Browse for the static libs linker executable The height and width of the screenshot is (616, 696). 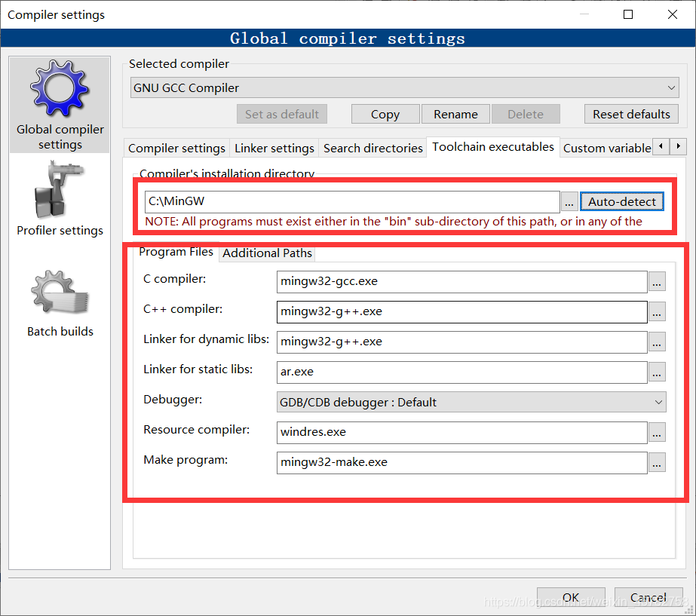point(657,372)
